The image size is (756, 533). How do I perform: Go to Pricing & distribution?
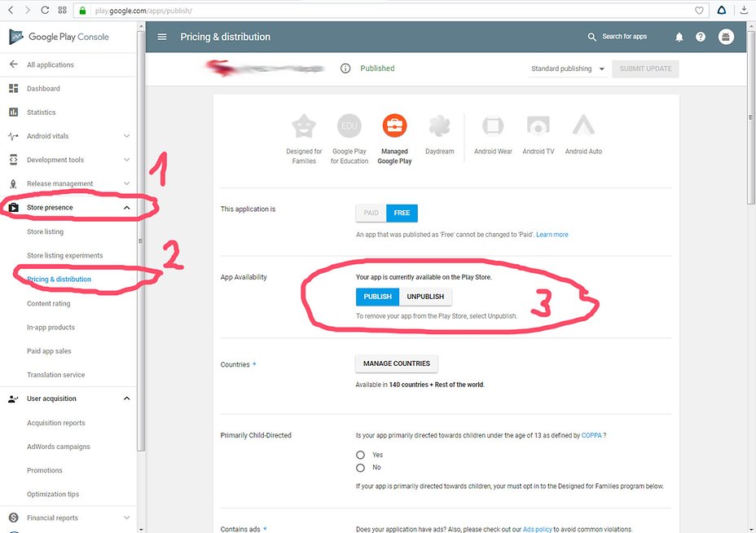coord(59,279)
